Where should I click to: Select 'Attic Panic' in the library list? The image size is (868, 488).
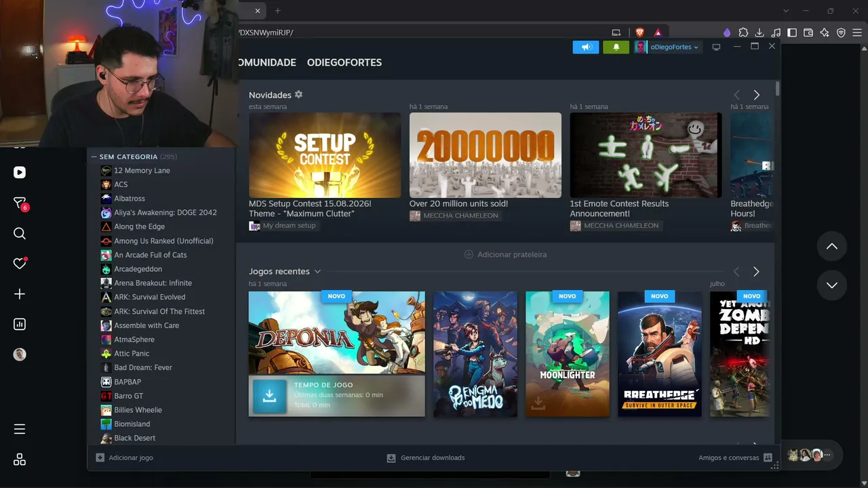coord(132,353)
